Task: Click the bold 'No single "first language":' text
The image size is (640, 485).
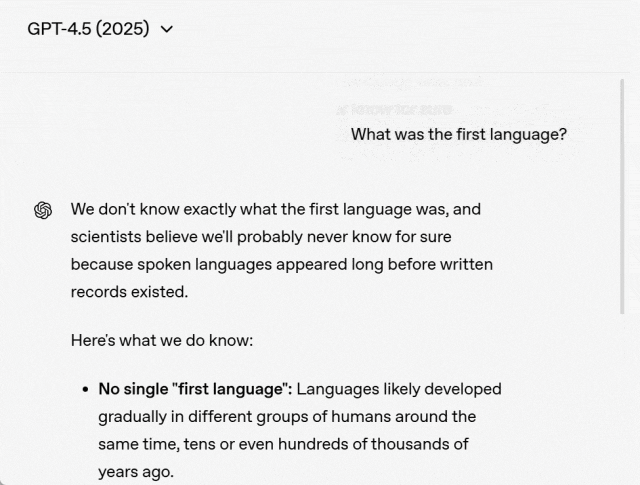Action: coord(194,388)
